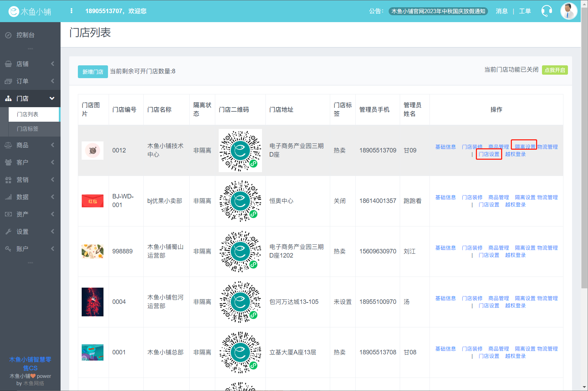Open 门店设置 for store 0004

(489, 306)
